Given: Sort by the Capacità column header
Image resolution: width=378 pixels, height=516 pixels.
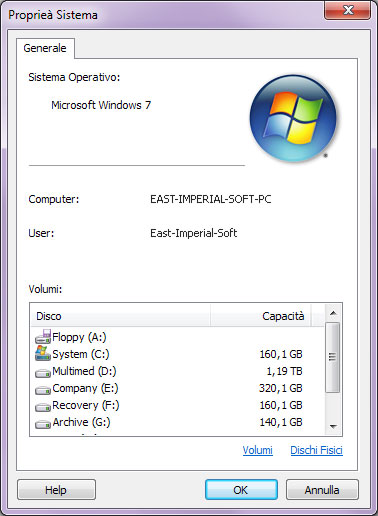Looking at the screenshot, I should (x=261, y=316).
